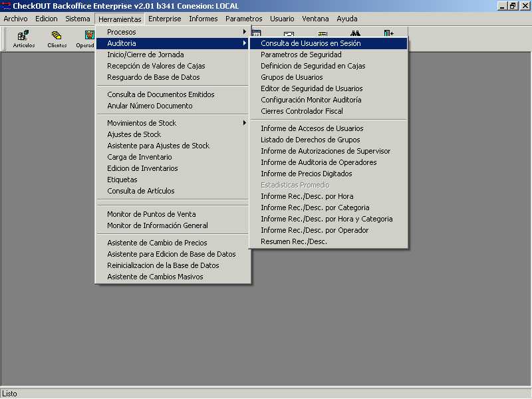
Task: Open Informe de Autorizaciones de Supervisor
Action: [x=329, y=151]
